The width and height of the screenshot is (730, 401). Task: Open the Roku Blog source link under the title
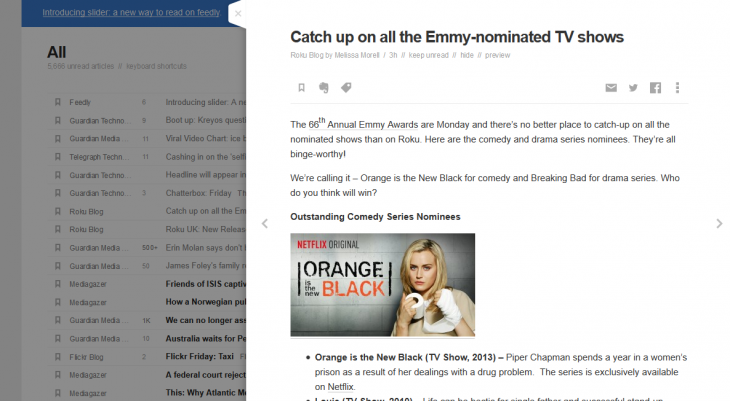click(306, 55)
